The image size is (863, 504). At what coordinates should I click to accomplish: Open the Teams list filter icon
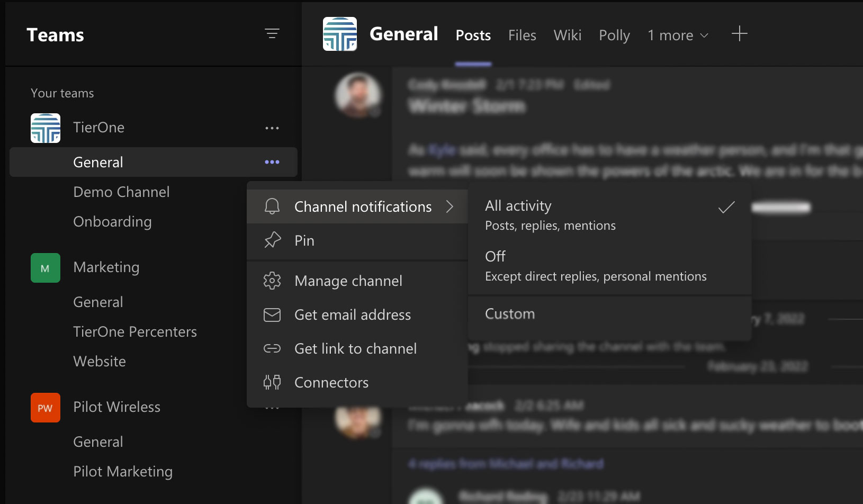272,34
